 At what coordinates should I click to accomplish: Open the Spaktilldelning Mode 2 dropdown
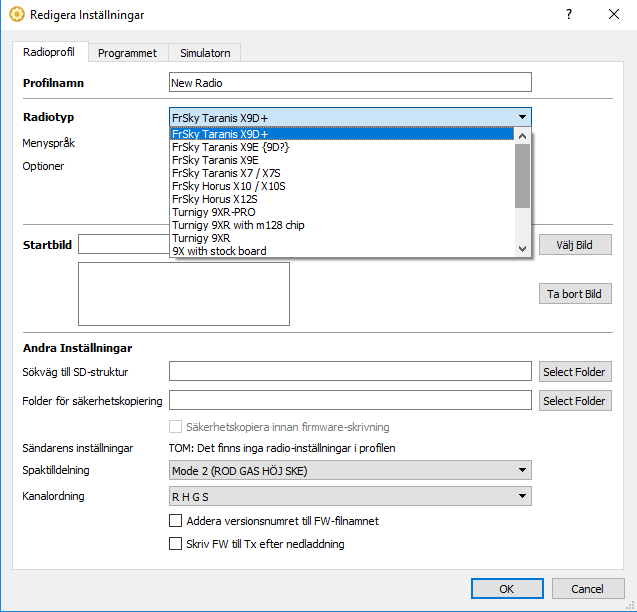click(x=350, y=471)
